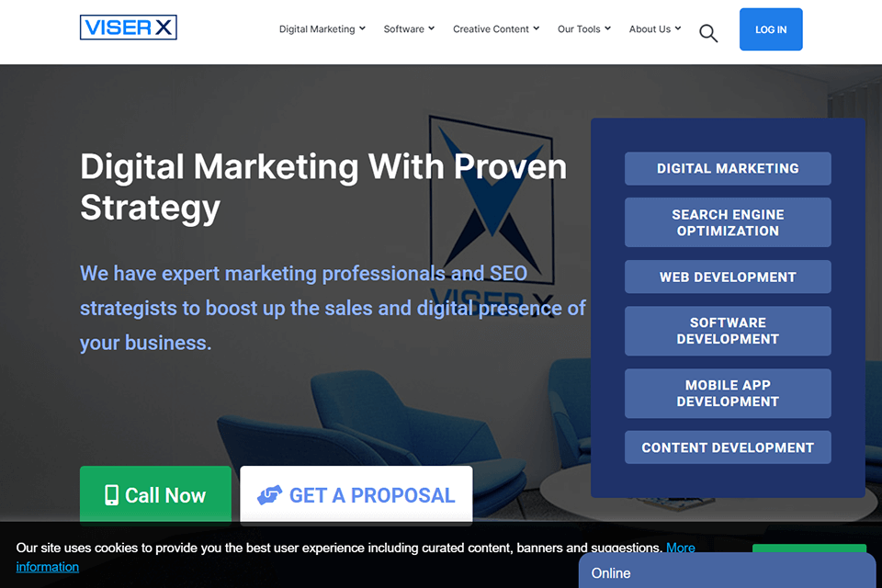Viewport: 882px width, 588px height.
Task: Select SEARCH ENGINE OPTIMIZATION service button
Action: (x=728, y=222)
